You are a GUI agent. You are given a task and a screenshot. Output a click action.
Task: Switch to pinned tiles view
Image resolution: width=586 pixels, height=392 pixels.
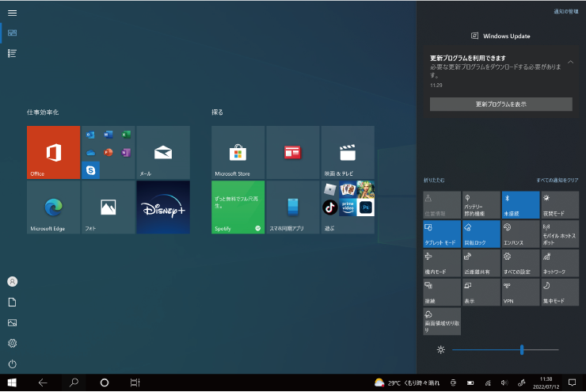13,33
